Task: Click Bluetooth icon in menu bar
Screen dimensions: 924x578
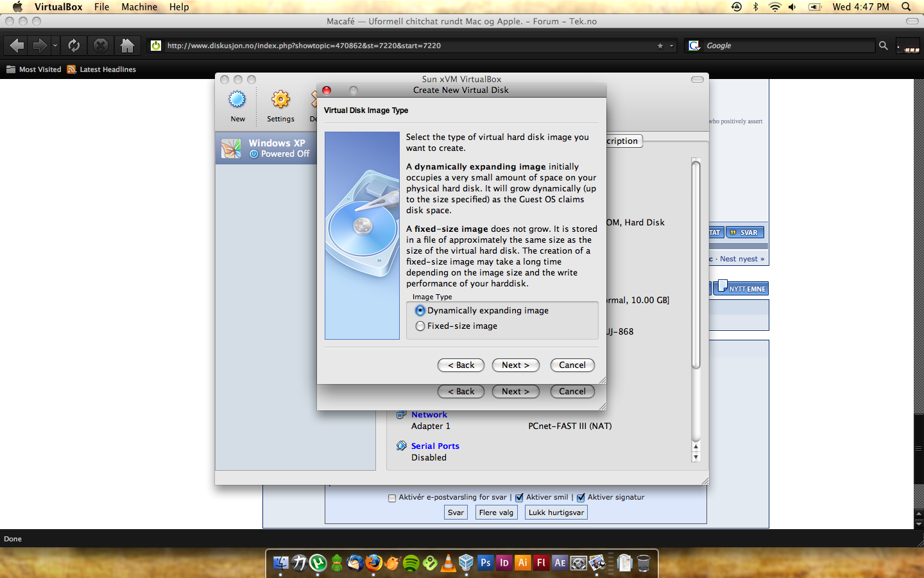Action: point(755,7)
